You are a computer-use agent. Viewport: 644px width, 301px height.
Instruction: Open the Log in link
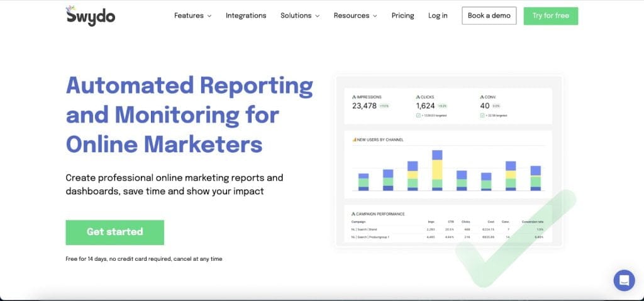pos(438,16)
